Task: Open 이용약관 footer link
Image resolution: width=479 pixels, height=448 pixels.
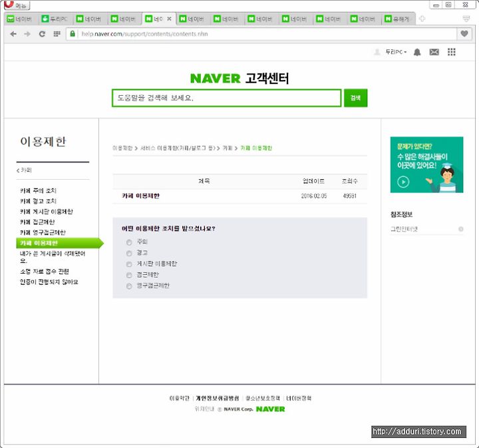Action: [180, 398]
